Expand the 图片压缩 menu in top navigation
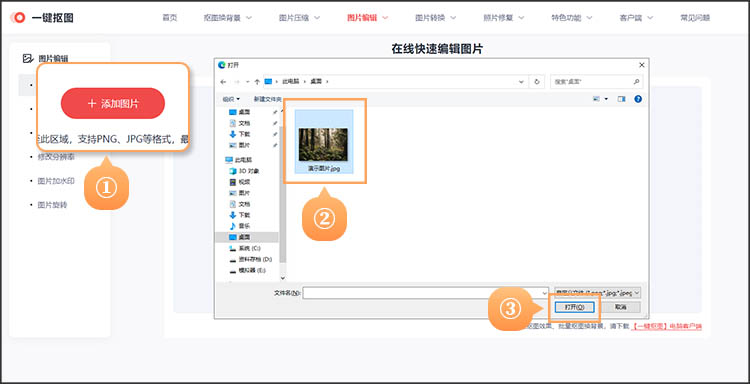The width and height of the screenshot is (750, 384). click(x=299, y=18)
